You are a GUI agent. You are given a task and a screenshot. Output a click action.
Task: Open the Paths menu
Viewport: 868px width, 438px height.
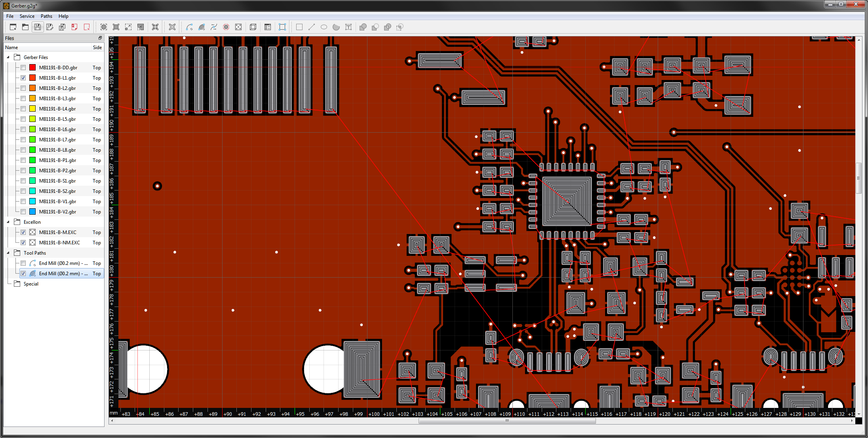tap(46, 16)
